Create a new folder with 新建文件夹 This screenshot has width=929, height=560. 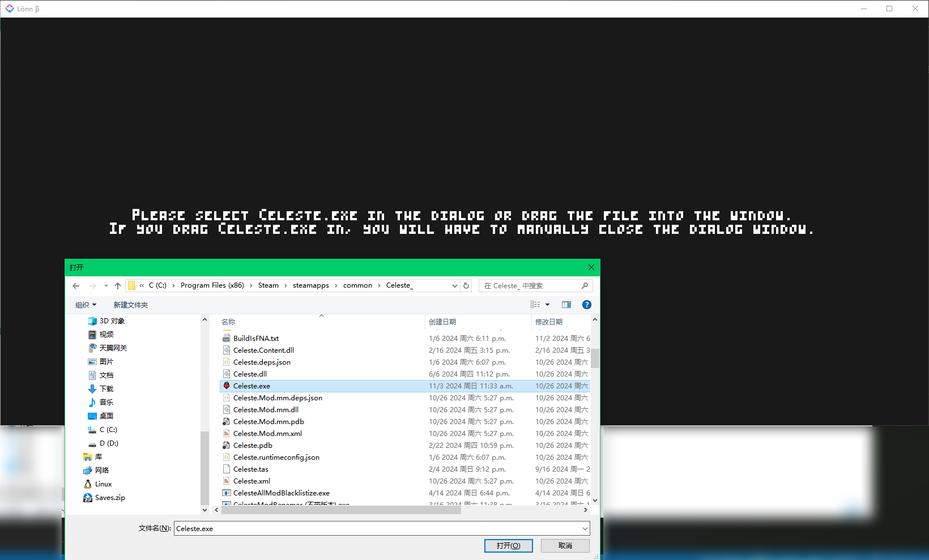(x=130, y=305)
